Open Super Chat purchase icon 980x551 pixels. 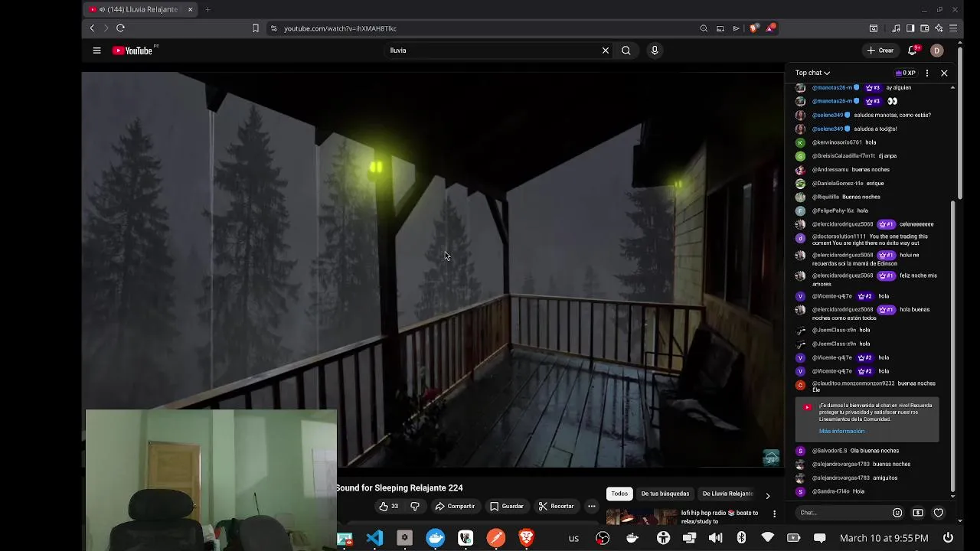point(918,513)
